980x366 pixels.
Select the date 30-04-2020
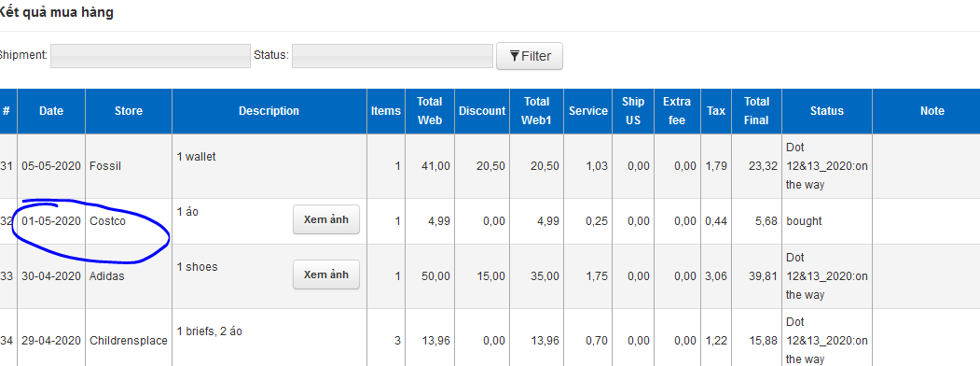coord(51,276)
